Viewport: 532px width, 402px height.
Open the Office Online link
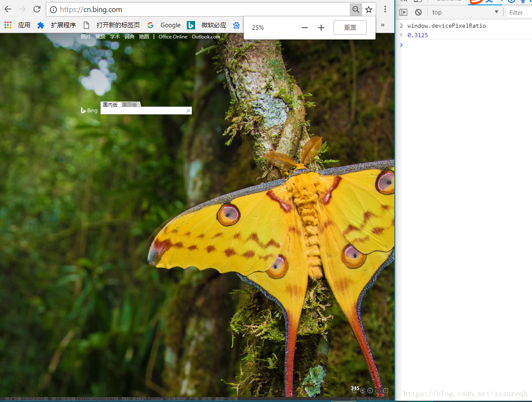[173, 37]
